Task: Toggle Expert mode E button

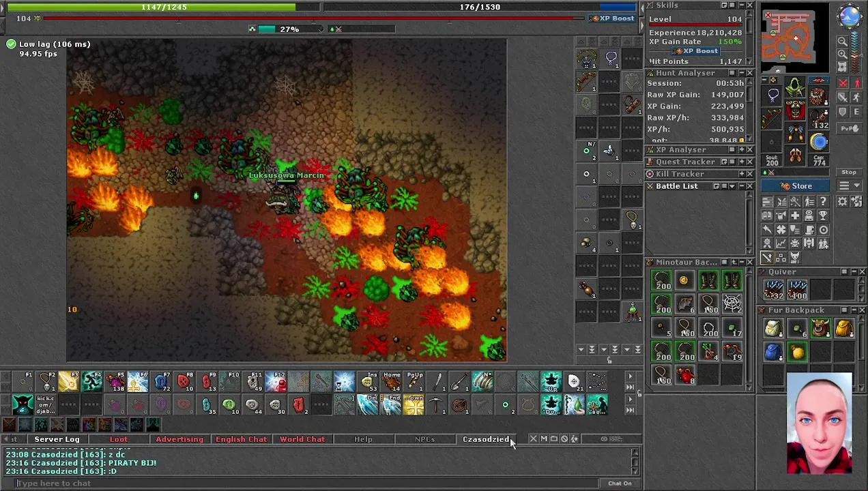Action: point(857,112)
